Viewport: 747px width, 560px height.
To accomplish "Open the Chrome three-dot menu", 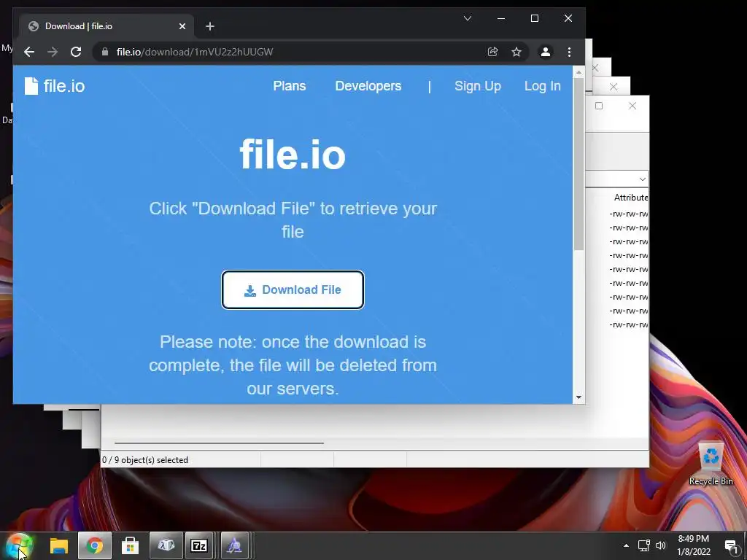I will pos(569,52).
